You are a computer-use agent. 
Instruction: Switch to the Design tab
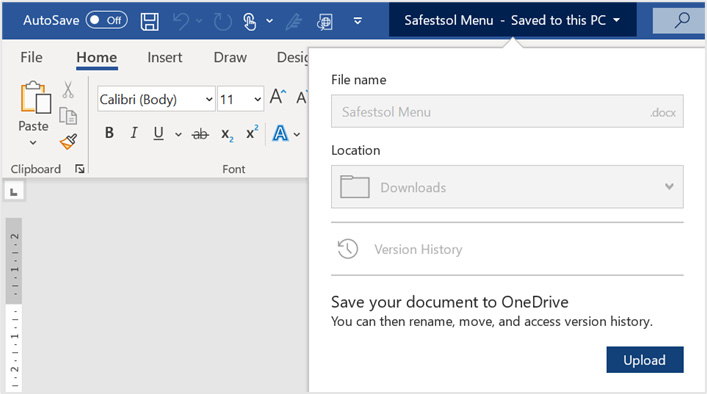click(293, 58)
